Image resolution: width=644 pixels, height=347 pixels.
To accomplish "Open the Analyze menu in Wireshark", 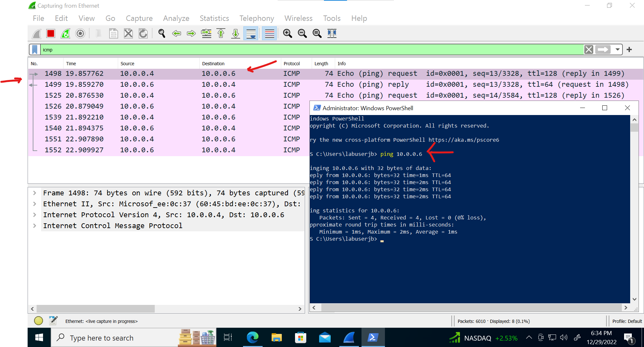I will click(176, 18).
